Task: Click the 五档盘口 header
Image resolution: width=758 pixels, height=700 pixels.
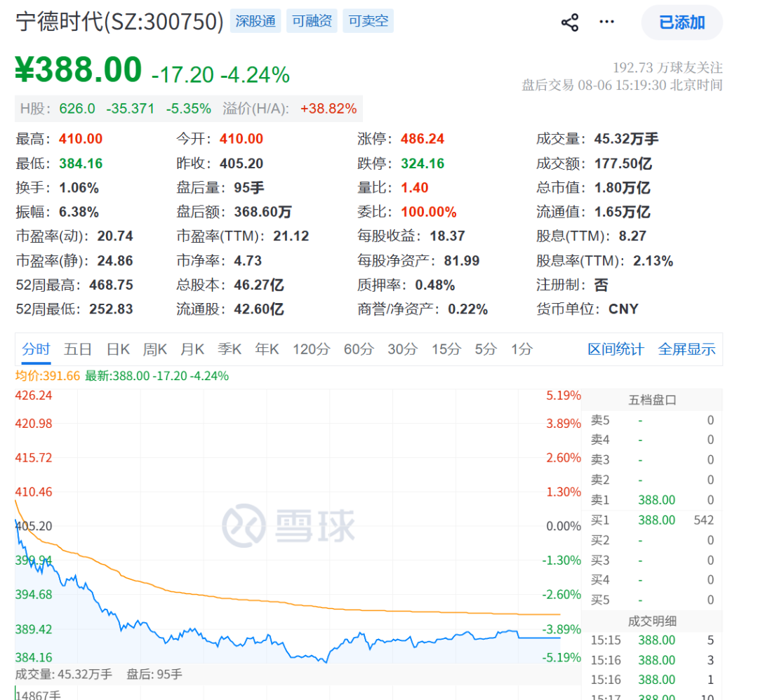Action: coord(651,400)
